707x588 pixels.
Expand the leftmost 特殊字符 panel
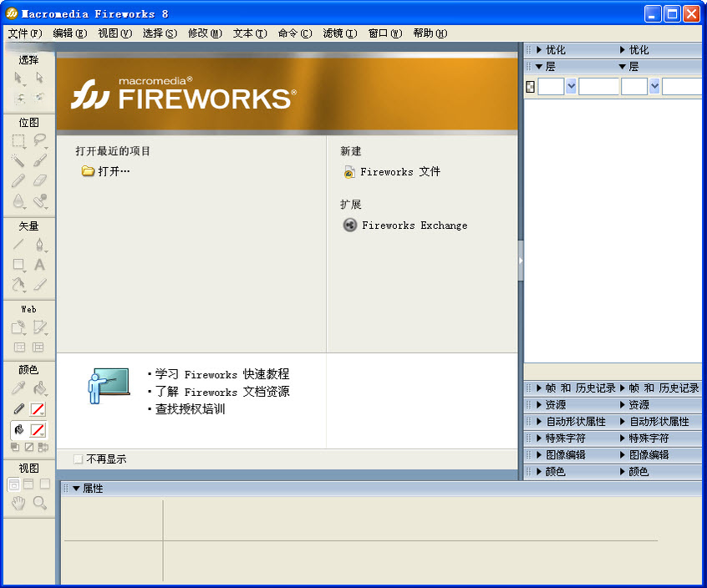[x=539, y=438]
